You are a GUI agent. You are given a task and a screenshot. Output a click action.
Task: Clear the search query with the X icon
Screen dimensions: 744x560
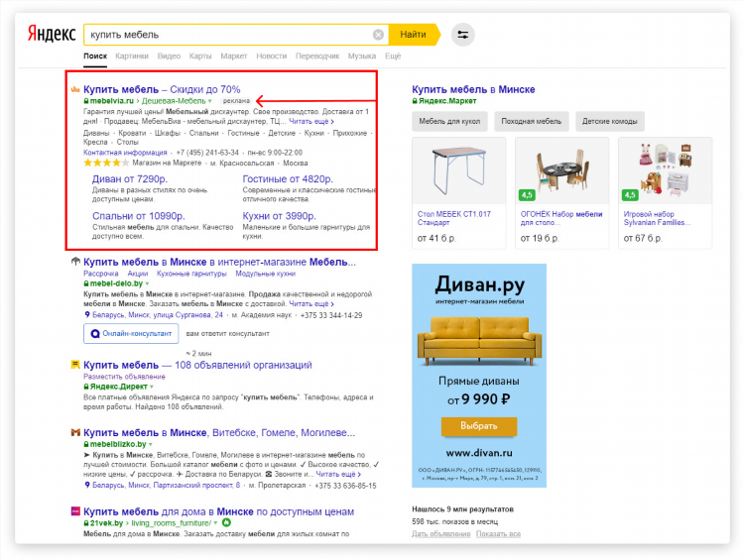378,35
